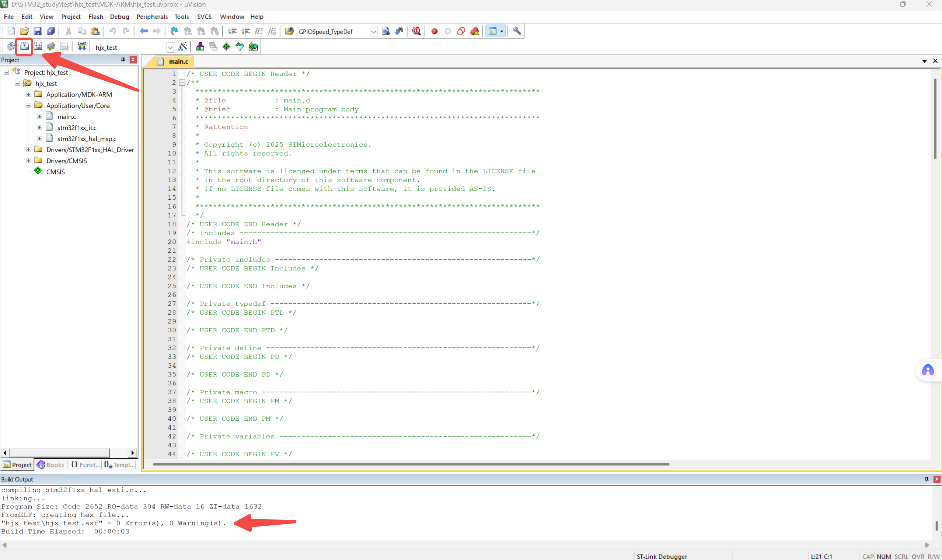942x560 pixels.
Task: Click the Download to flash LOAD icon
Action: [x=82, y=46]
